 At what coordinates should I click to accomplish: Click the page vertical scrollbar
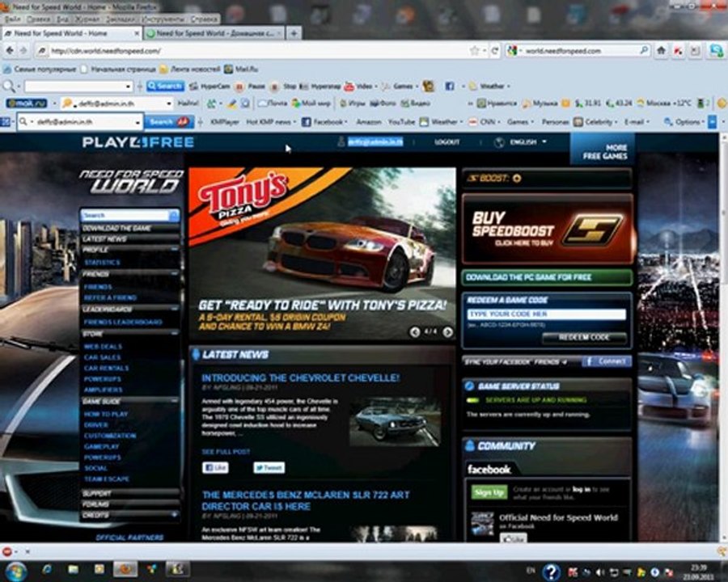tap(723, 336)
